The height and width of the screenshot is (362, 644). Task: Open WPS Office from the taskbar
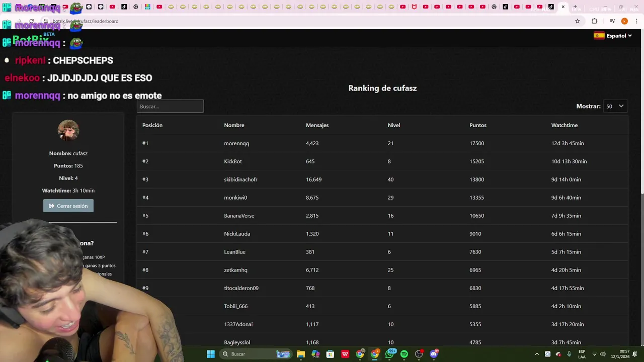[x=345, y=354]
